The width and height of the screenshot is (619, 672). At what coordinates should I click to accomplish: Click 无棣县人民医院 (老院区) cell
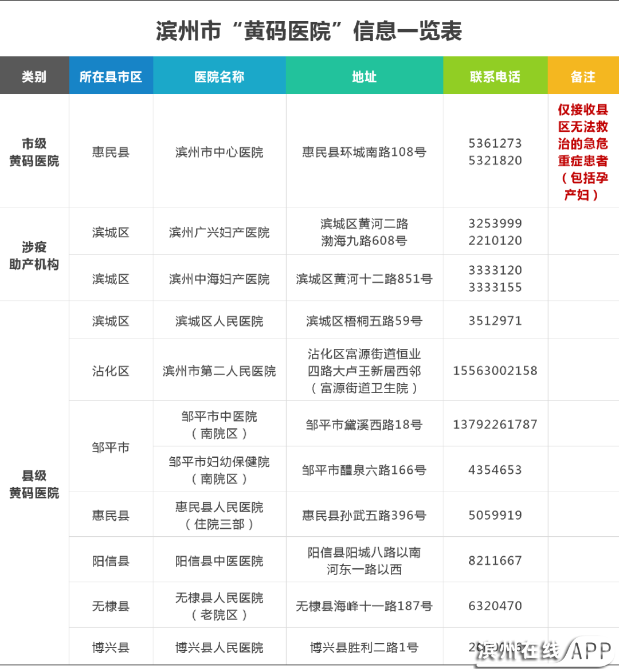(x=219, y=606)
